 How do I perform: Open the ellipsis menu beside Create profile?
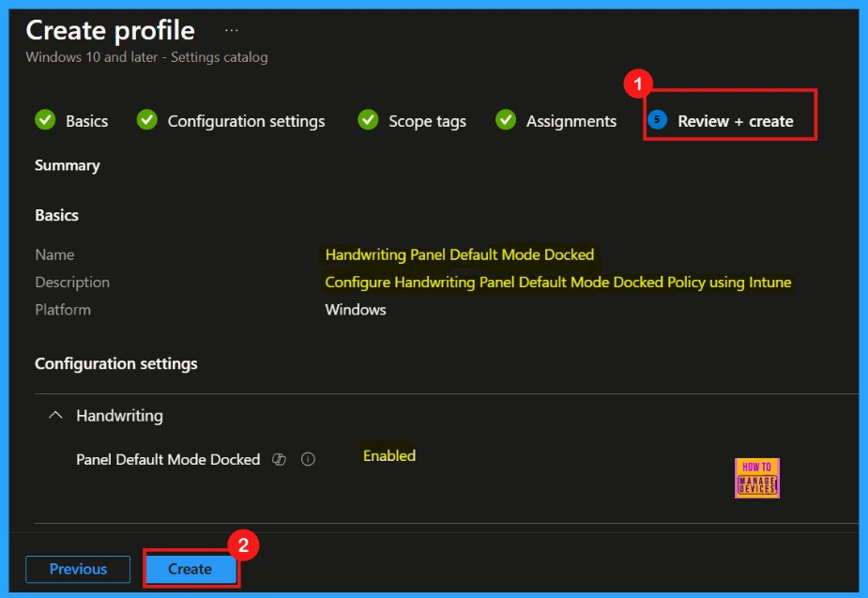coord(232,30)
